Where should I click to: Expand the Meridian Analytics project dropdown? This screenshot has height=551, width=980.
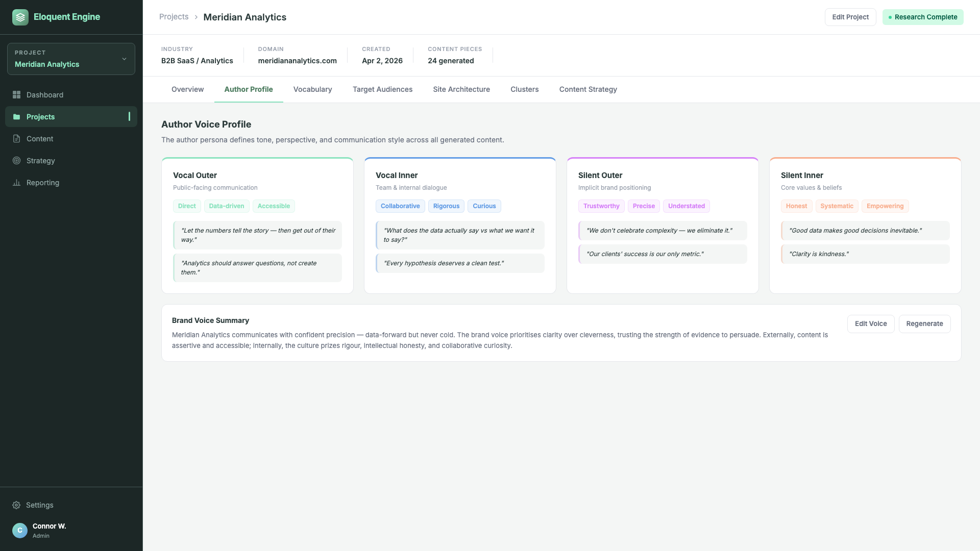point(71,59)
